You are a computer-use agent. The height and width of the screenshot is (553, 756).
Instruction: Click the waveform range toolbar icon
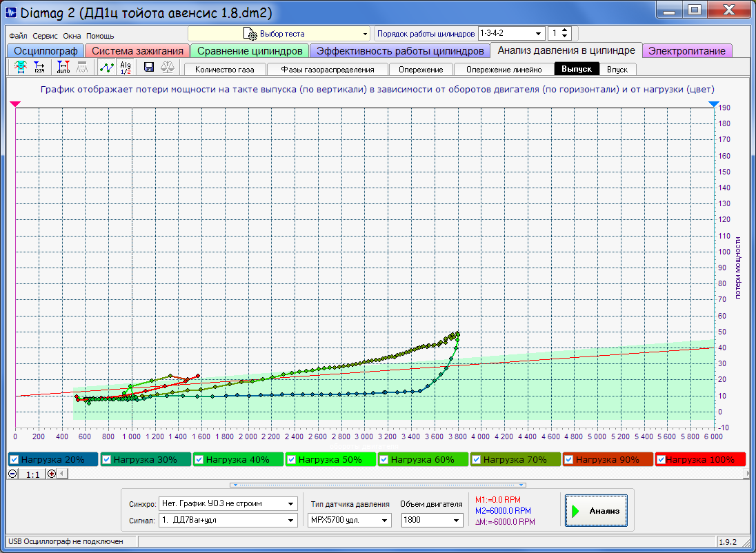pos(20,67)
